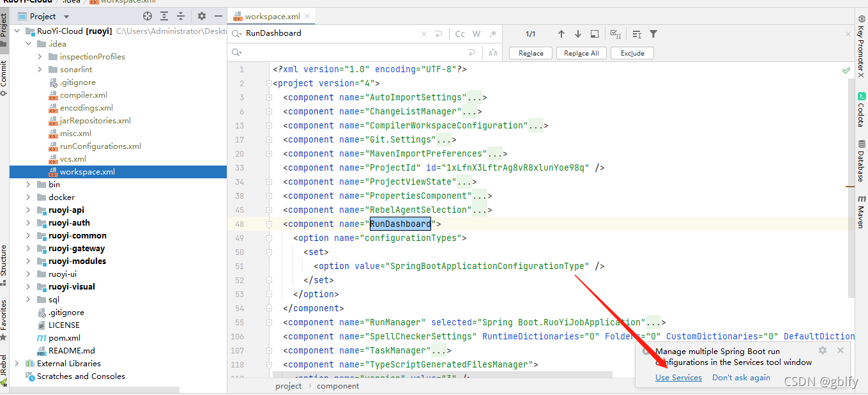Insert new line in replace field
The height and width of the screenshot is (395, 868).
coord(471,52)
